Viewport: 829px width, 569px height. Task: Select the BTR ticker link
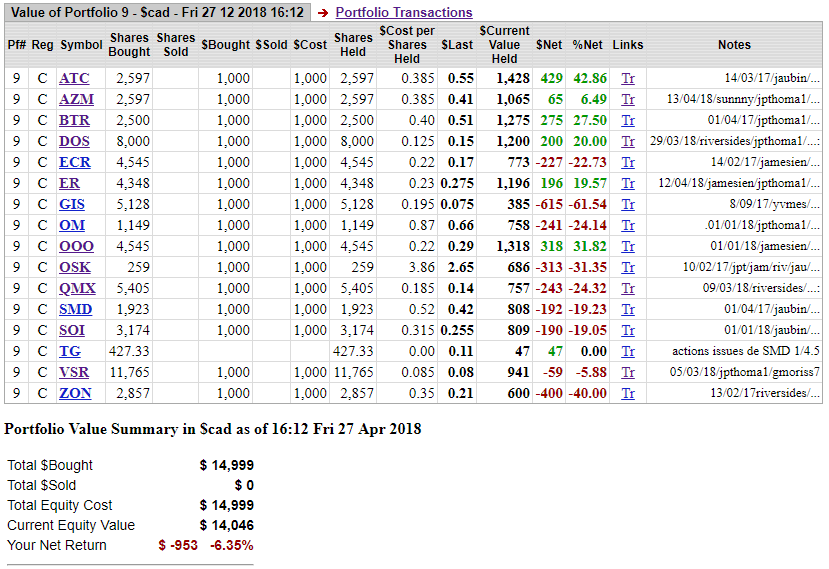tap(74, 120)
